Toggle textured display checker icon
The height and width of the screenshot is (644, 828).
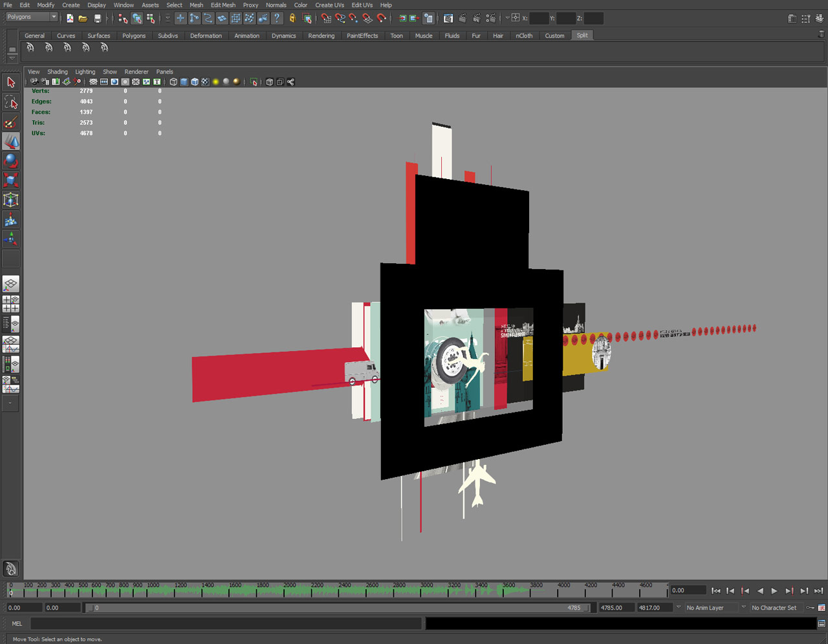click(x=205, y=82)
